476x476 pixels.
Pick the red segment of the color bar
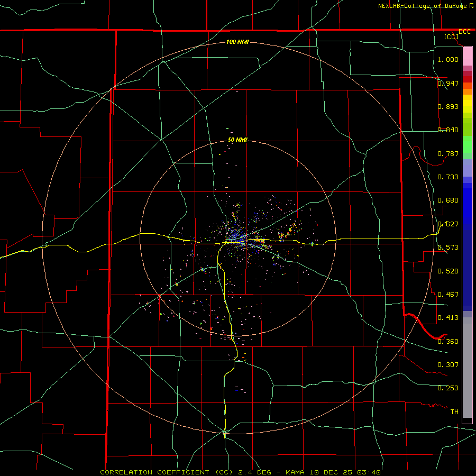coord(467,79)
